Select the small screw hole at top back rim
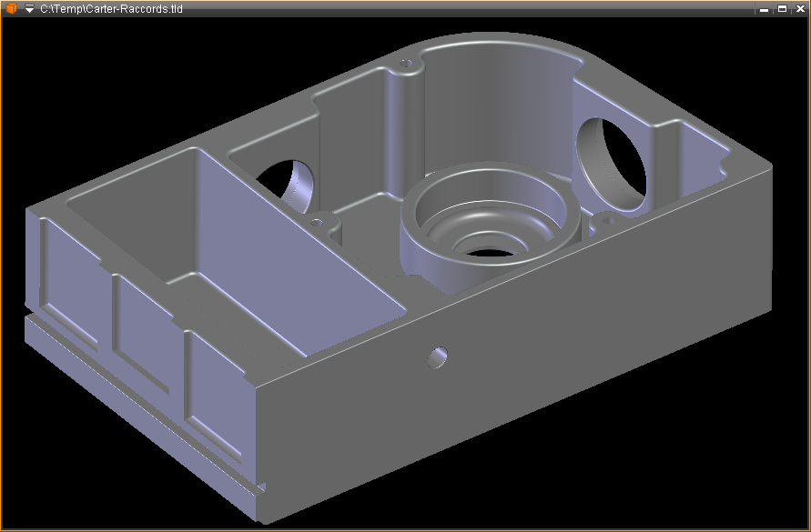This screenshot has height=532, width=811. click(x=405, y=65)
